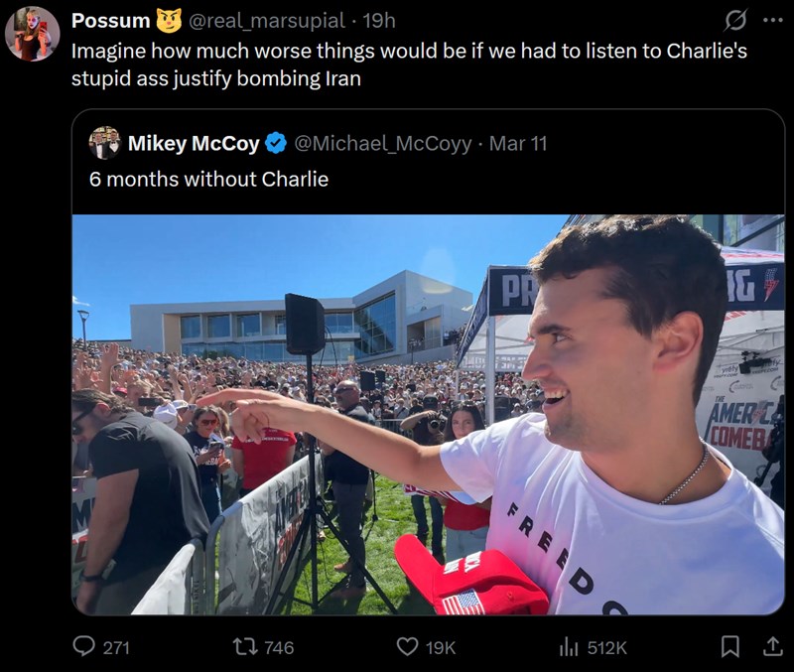Screen dimensions: 794x672
Task: Click the reply speech bubble icon
Action: pyautogui.click(x=85, y=647)
